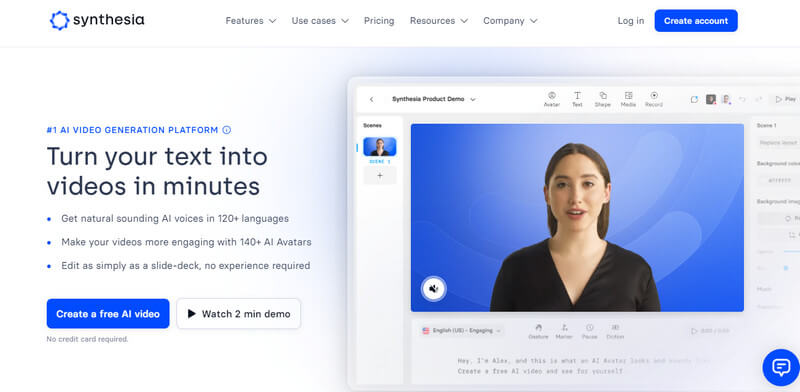Click Create a free AI video
This screenshot has height=392, width=800.
tap(108, 313)
